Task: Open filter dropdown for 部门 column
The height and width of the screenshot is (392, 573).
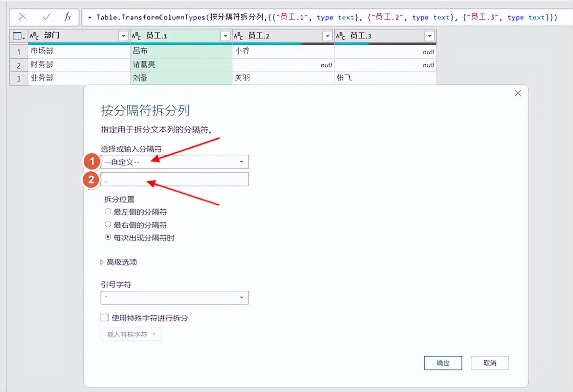Action: 123,36
